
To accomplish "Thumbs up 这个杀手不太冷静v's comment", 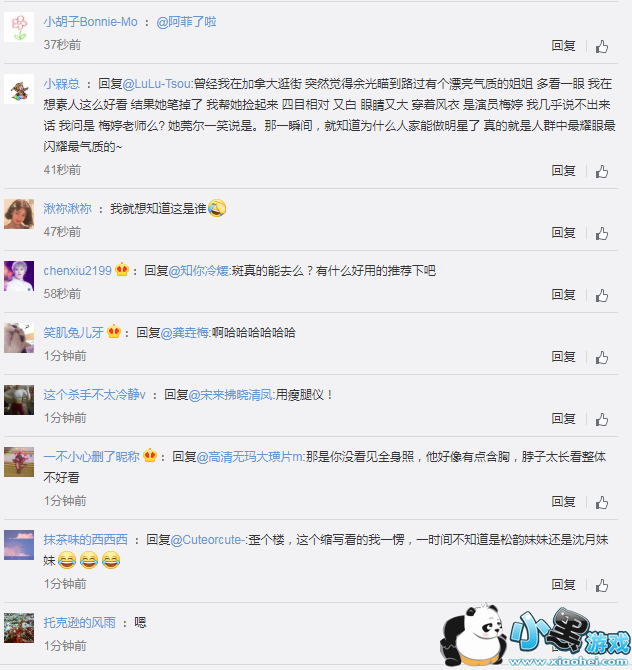I will click(602, 419).
